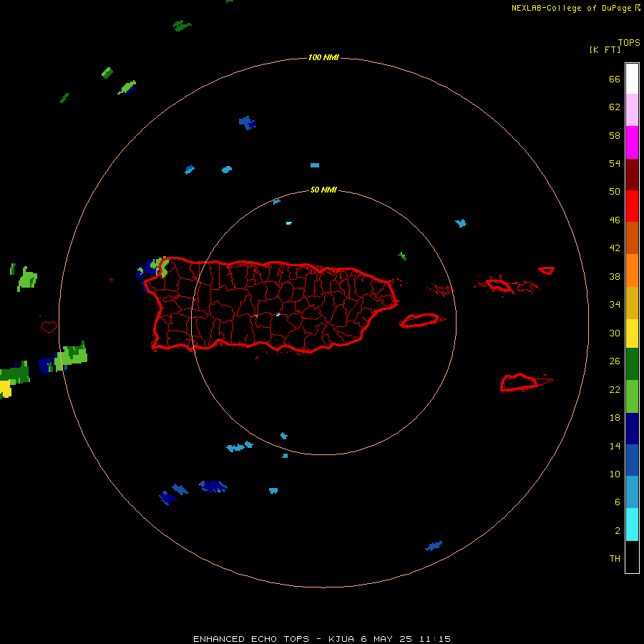644x644 pixels.
Task: Click the "TOPS" legend heading
Action: (x=629, y=43)
